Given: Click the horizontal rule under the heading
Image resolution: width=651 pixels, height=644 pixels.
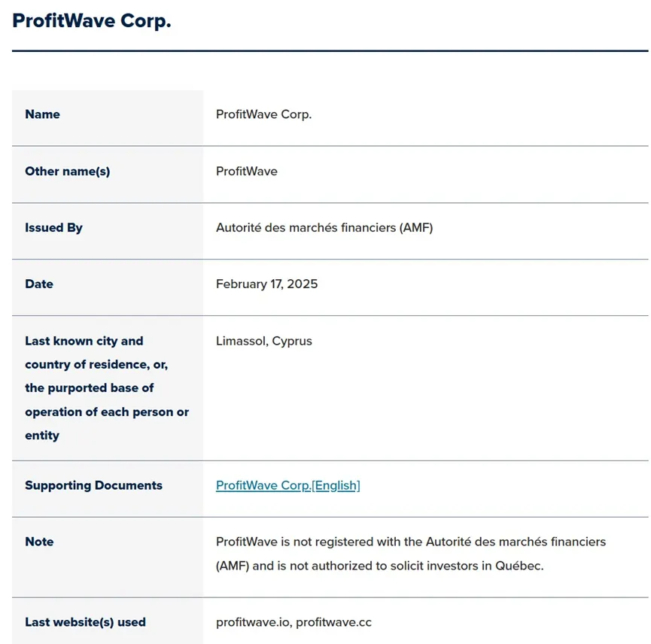Looking at the screenshot, I should (x=330, y=51).
